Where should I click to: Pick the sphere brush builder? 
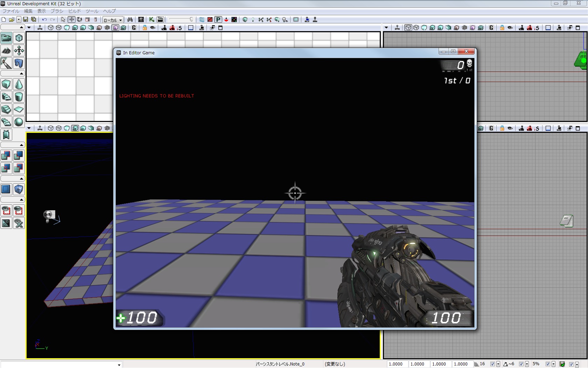point(19,122)
